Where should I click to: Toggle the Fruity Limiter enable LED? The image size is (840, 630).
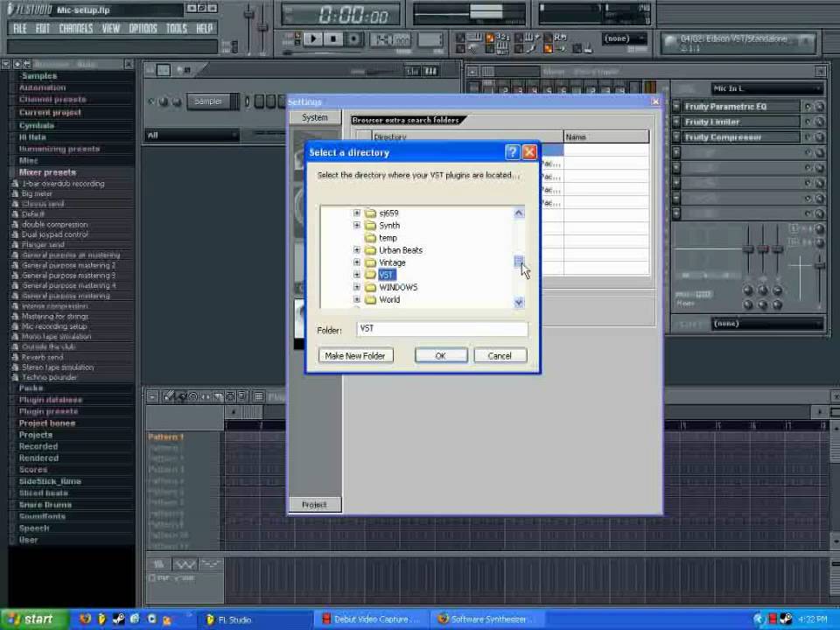[808, 122]
